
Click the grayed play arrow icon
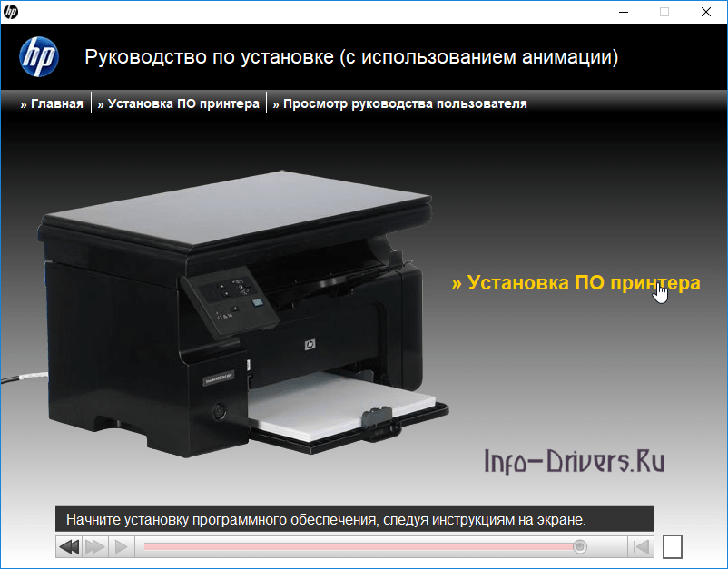tap(119, 546)
